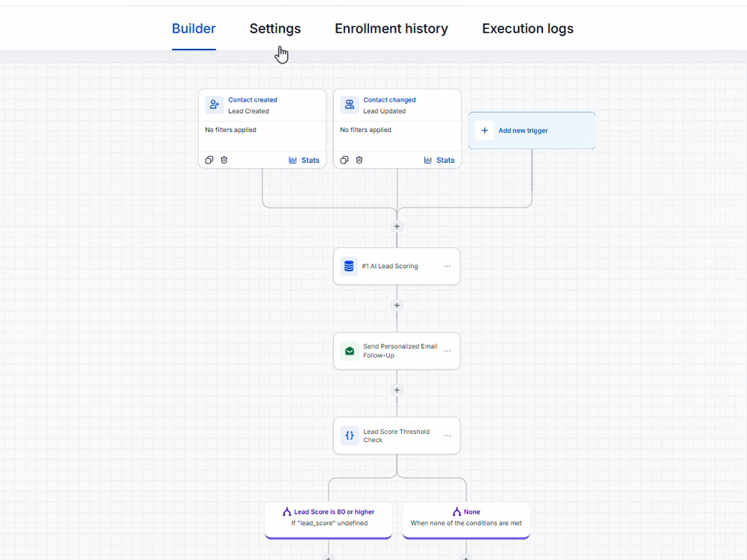
Task: View Stats for Lead Updated trigger
Action: pos(439,160)
